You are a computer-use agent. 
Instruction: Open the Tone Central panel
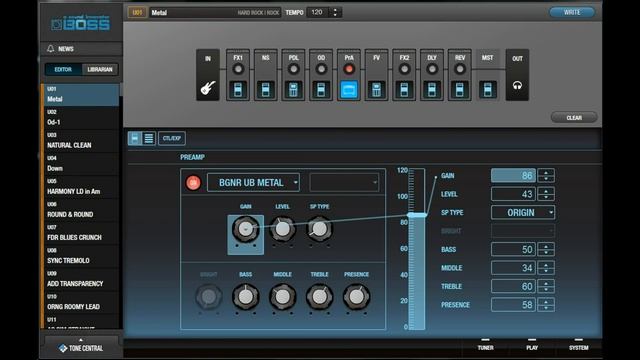click(x=81, y=348)
